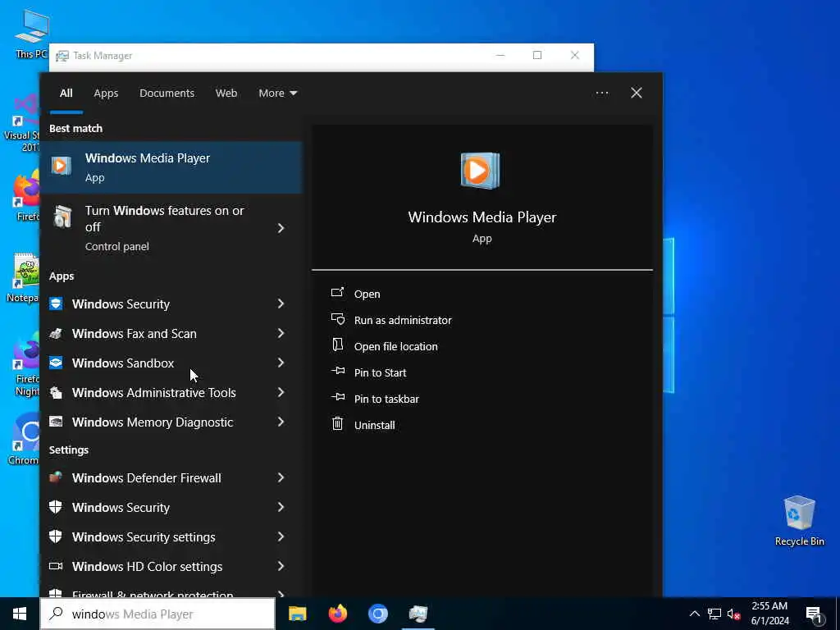Select the All search tab
840x630 pixels.
pyautogui.click(x=66, y=94)
